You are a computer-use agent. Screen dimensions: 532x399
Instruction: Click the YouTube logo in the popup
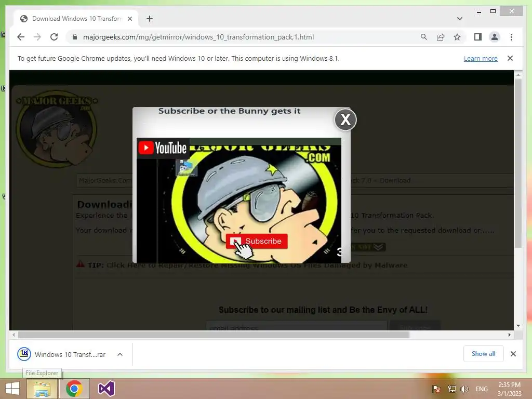point(163,148)
